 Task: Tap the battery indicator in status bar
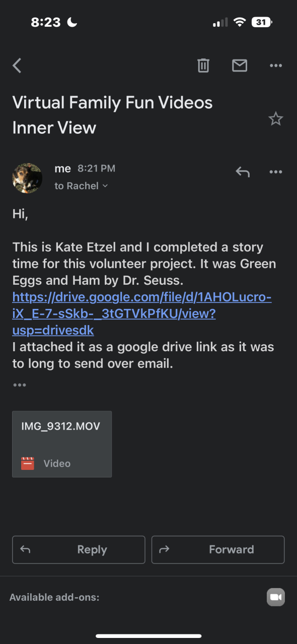coord(262,22)
